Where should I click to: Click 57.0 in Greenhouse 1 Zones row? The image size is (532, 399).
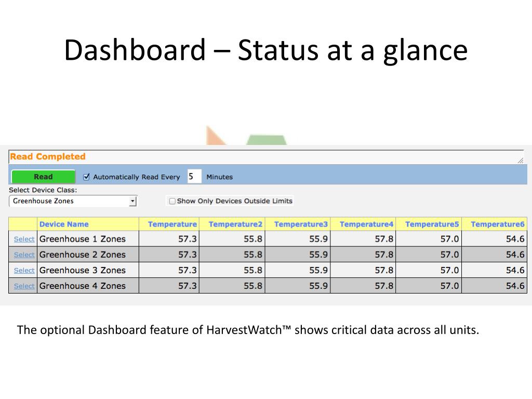[449, 239]
